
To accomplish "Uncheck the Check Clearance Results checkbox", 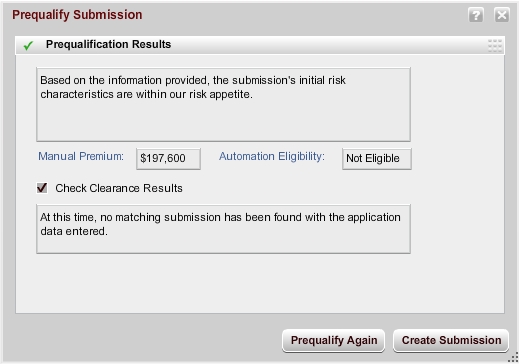I will [x=42, y=188].
